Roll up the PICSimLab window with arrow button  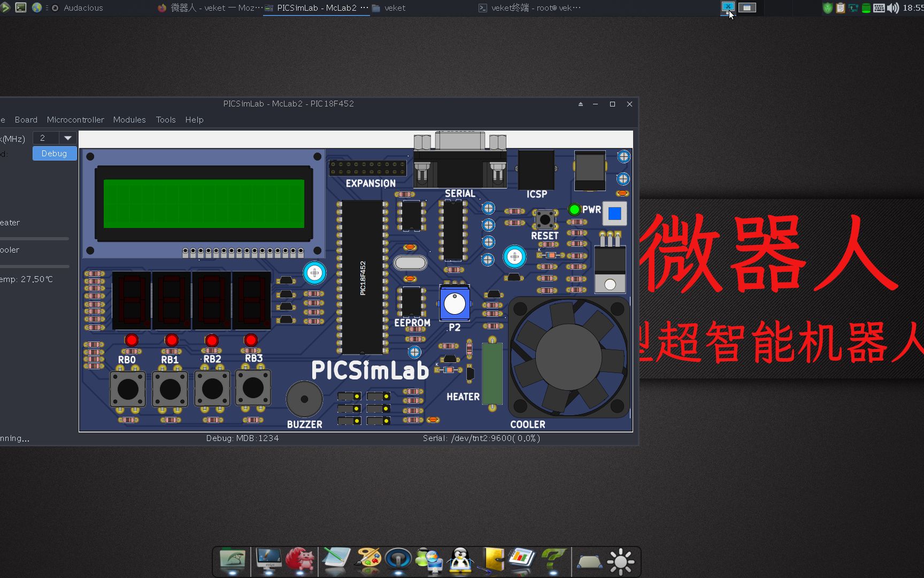[x=581, y=104]
